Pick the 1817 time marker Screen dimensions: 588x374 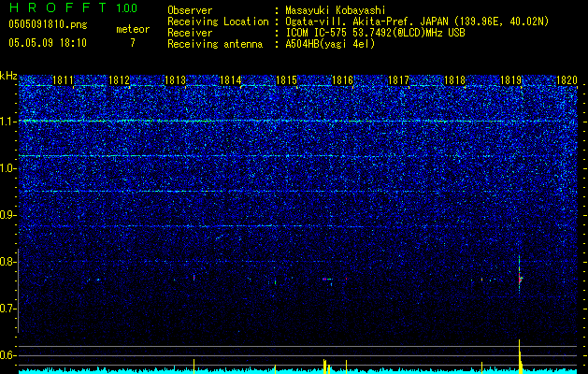point(399,81)
